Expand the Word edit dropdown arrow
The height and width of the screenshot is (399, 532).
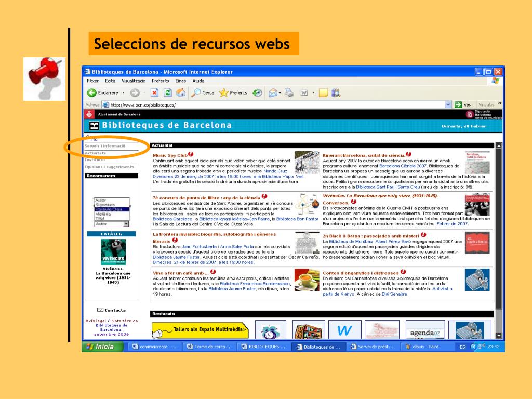pos(313,92)
